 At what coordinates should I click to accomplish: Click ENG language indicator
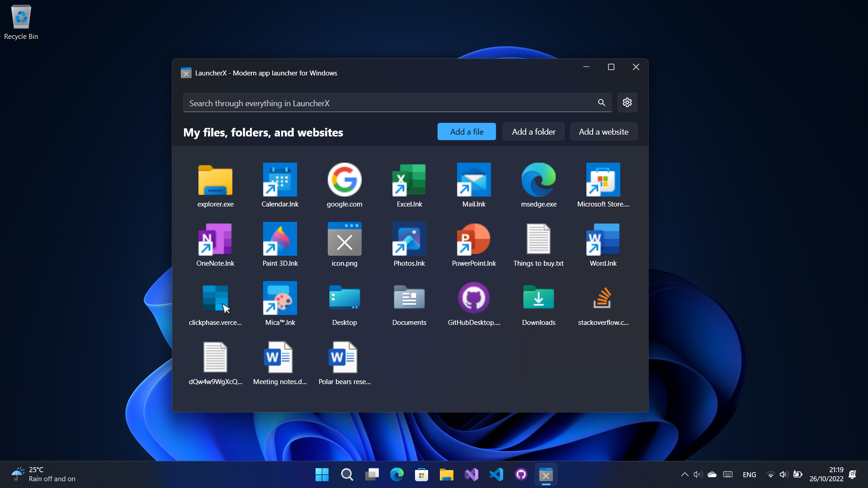click(x=749, y=474)
